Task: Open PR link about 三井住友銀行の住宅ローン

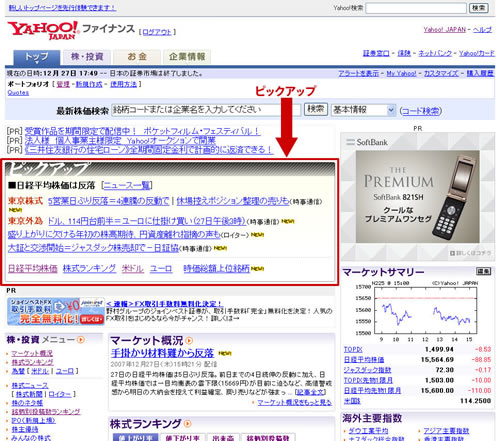Action: [x=149, y=150]
